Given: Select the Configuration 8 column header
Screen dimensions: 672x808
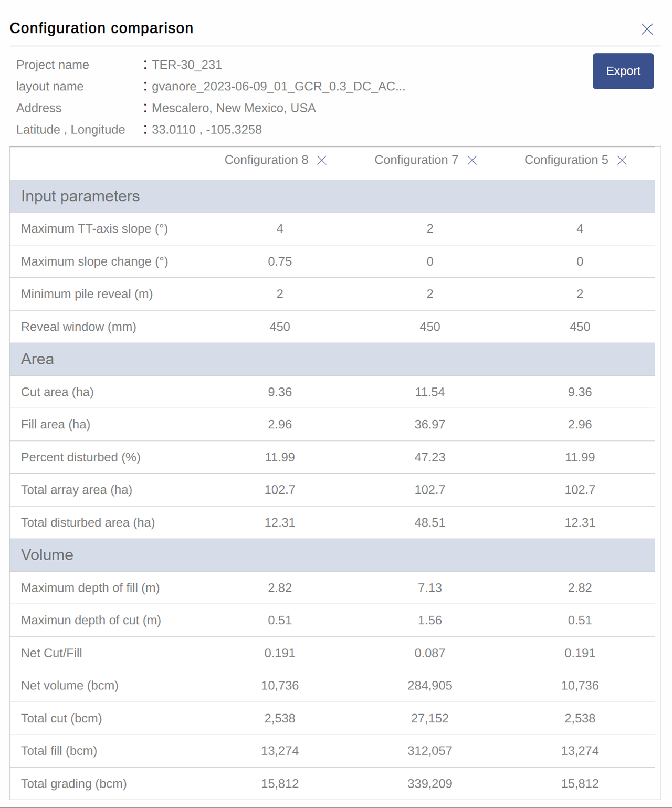Looking at the screenshot, I should (x=267, y=160).
